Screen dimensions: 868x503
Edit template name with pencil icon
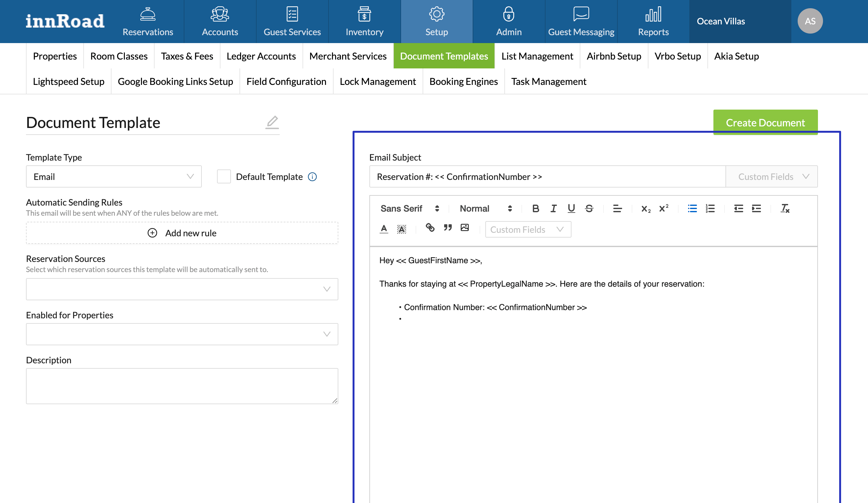(272, 122)
